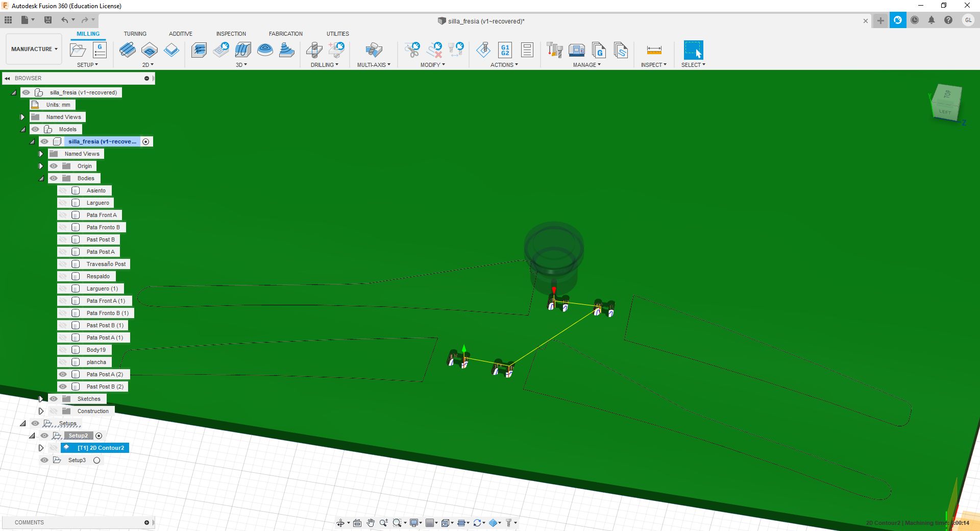Select the 3D Contour tool
This screenshot has width=980, height=531.
tap(265, 50)
